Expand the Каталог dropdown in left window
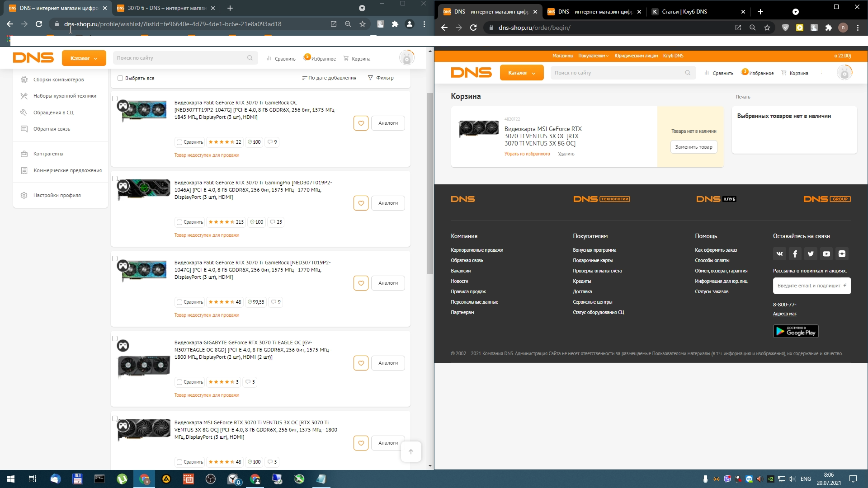This screenshot has width=868, height=488. click(84, 58)
